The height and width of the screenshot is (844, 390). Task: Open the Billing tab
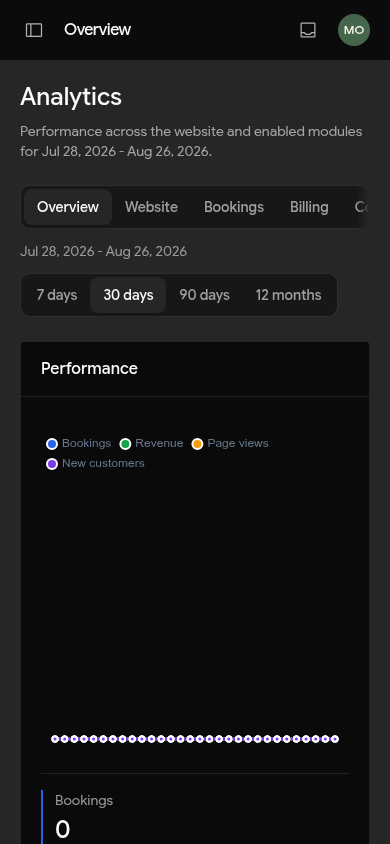click(x=309, y=207)
